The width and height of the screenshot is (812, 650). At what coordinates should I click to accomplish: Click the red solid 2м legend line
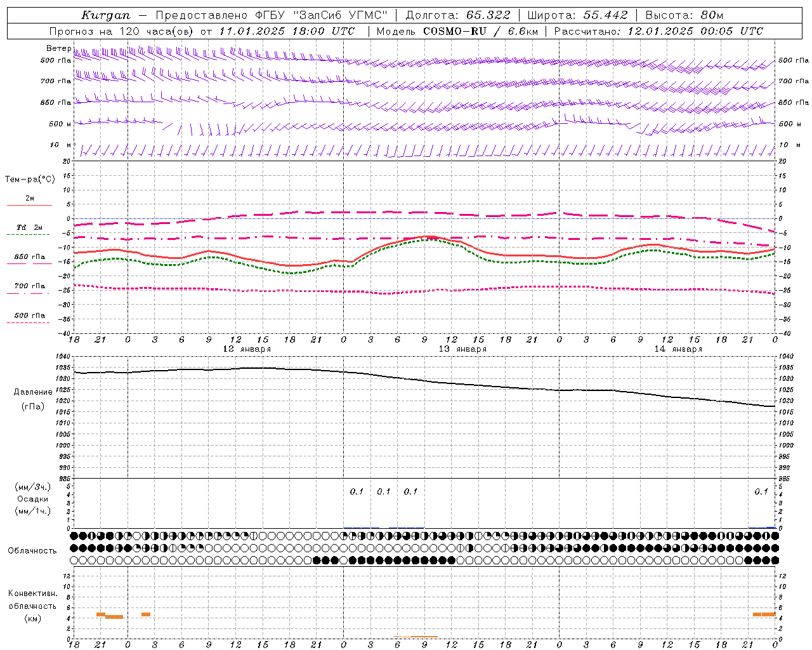(29, 205)
